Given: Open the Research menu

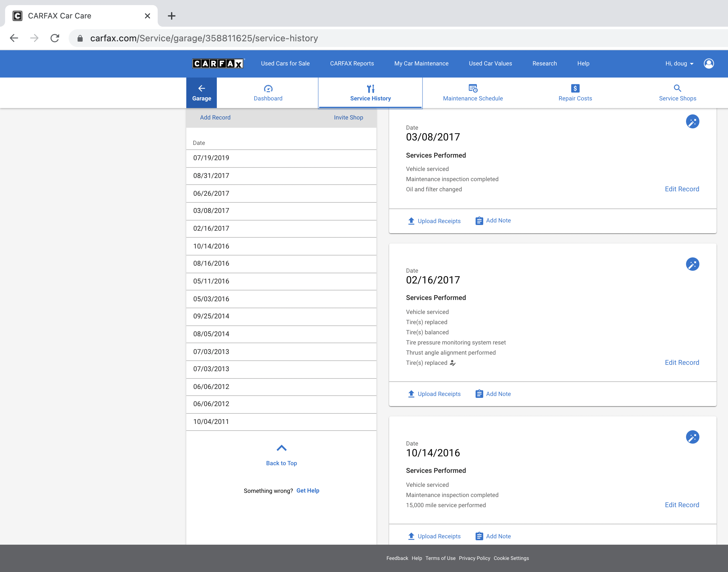Looking at the screenshot, I should click(x=544, y=63).
